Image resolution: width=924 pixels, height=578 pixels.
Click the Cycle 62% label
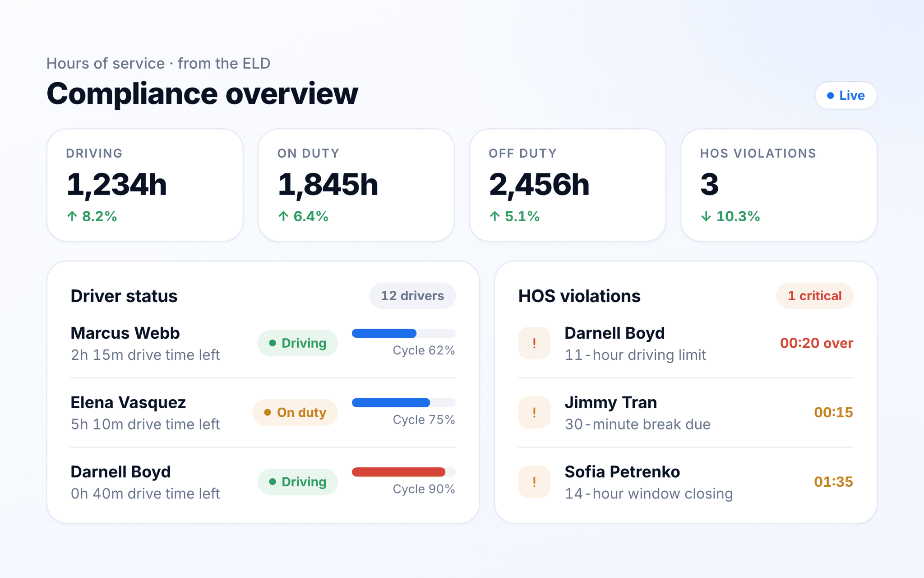[x=424, y=350]
